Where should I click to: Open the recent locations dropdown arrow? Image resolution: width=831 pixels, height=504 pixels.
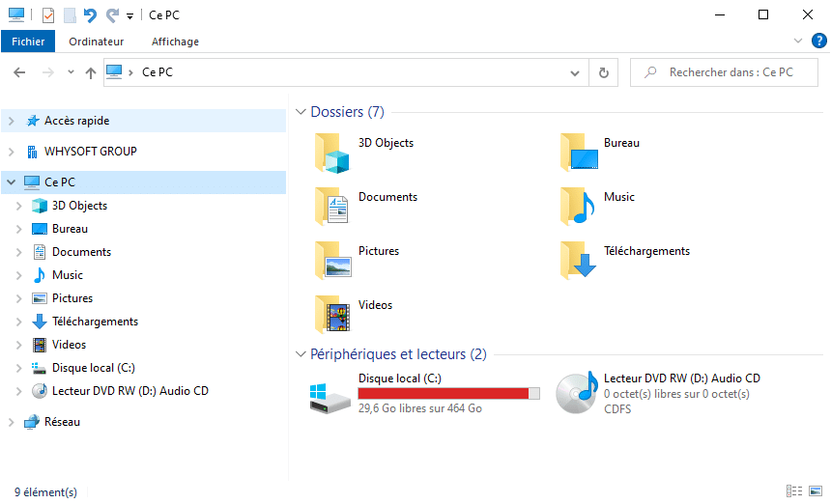point(71,72)
